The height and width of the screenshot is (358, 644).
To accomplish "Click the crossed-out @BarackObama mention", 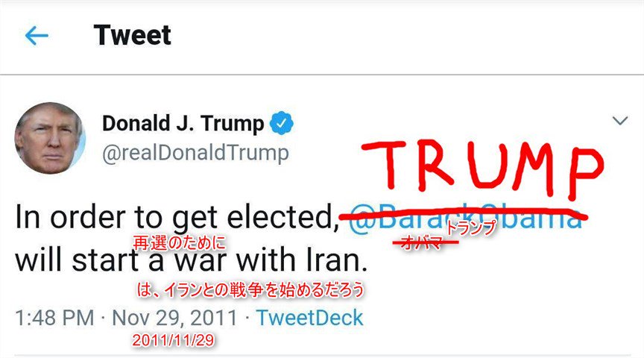I will point(465,218).
